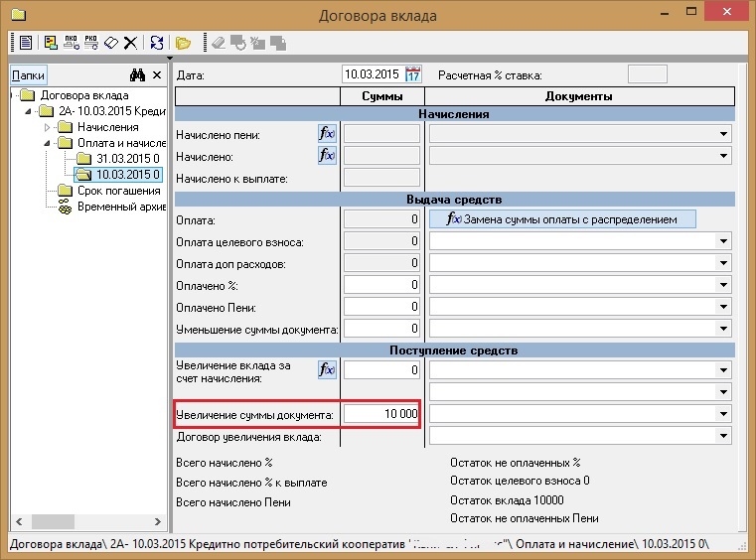Screen dimensions: 756x560
Task: Open the Увеличение суммы документа dropdown
Action: click(723, 414)
